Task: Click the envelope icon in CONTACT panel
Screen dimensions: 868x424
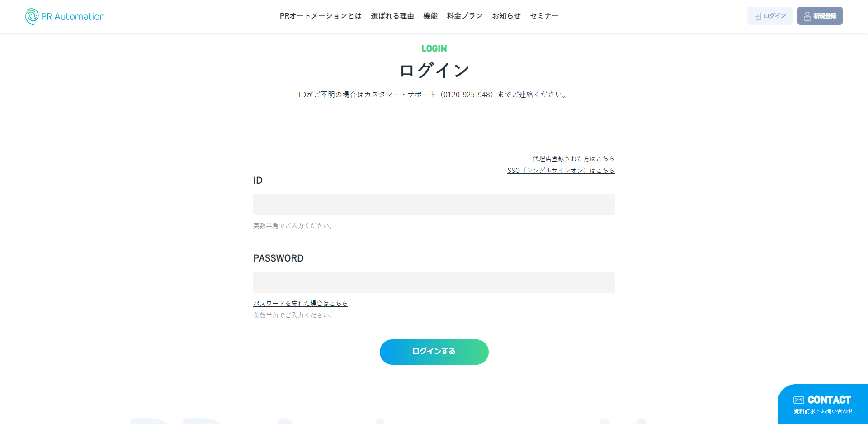Action: 799,400
